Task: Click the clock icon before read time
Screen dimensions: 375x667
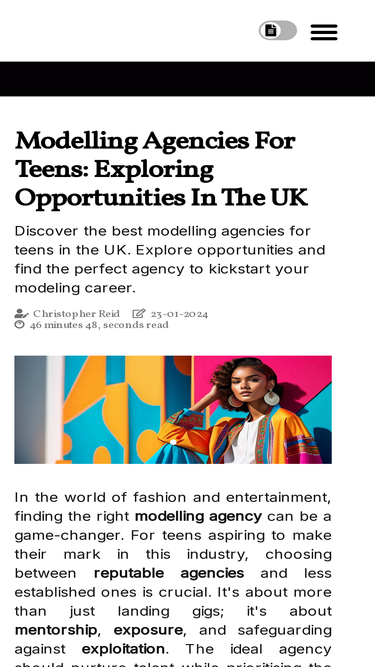Action: pyautogui.click(x=20, y=325)
